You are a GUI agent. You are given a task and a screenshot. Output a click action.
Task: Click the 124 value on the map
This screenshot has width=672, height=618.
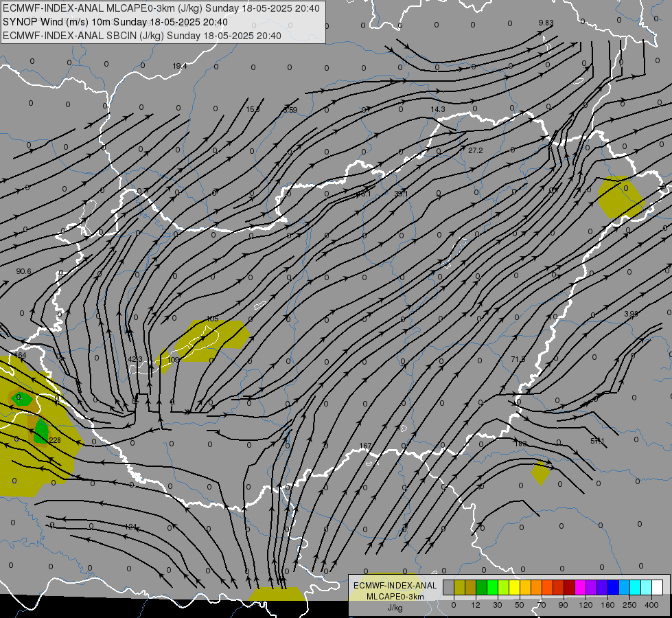pyautogui.click(x=130, y=527)
